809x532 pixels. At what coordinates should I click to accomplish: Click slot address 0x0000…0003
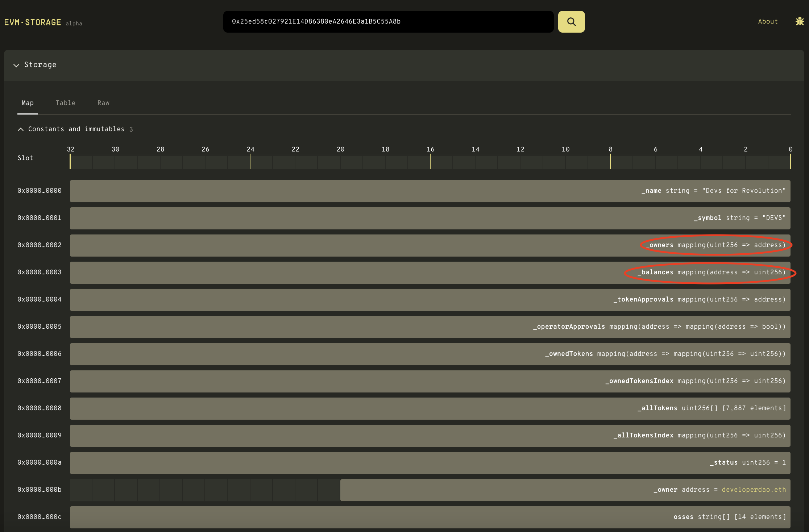click(x=40, y=272)
